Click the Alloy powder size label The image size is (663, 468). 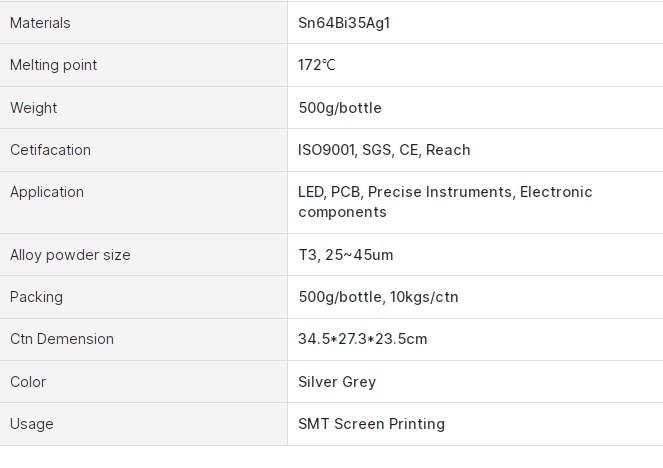coord(70,255)
